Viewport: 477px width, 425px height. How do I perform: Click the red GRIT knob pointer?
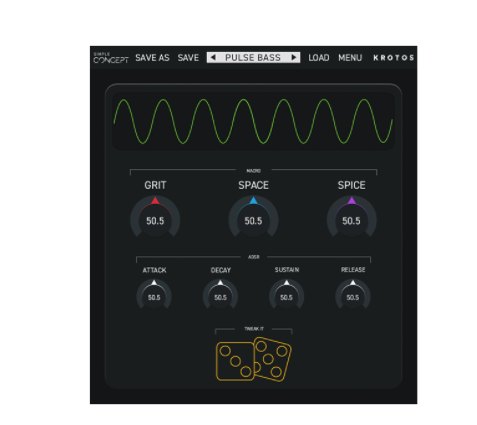pyautogui.click(x=155, y=200)
